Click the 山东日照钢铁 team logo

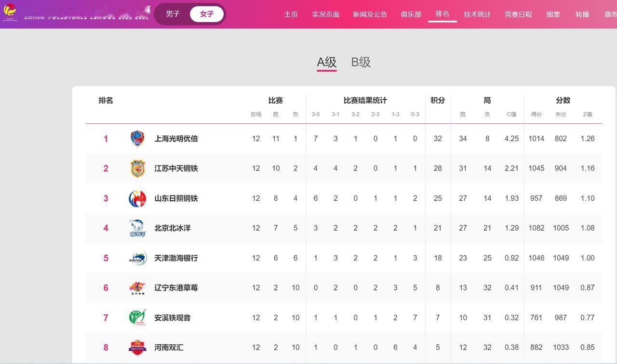(x=137, y=198)
